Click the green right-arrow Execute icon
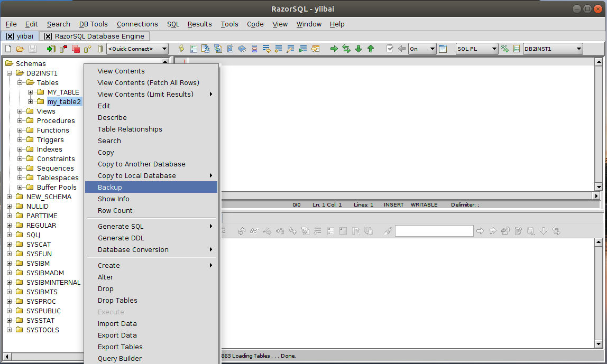607x364 pixels. point(334,49)
